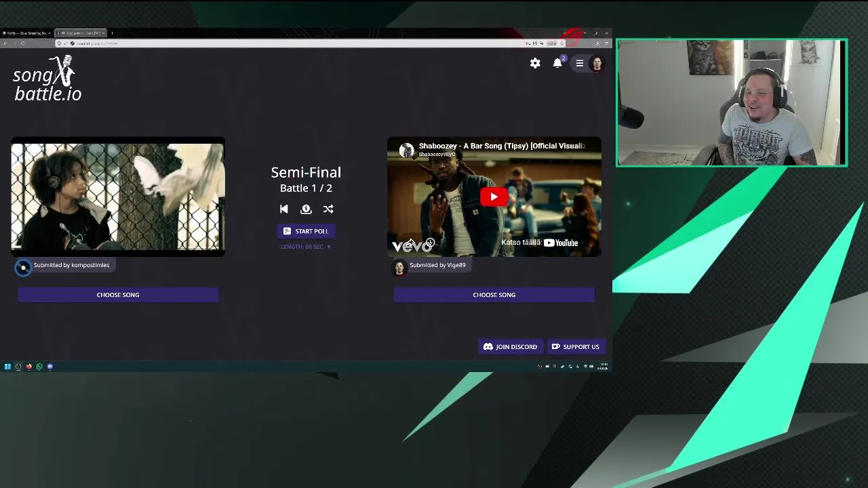The height and width of the screenshot is (488, 868).
Task: Open a new browser tab
Action: coord(112,33)
